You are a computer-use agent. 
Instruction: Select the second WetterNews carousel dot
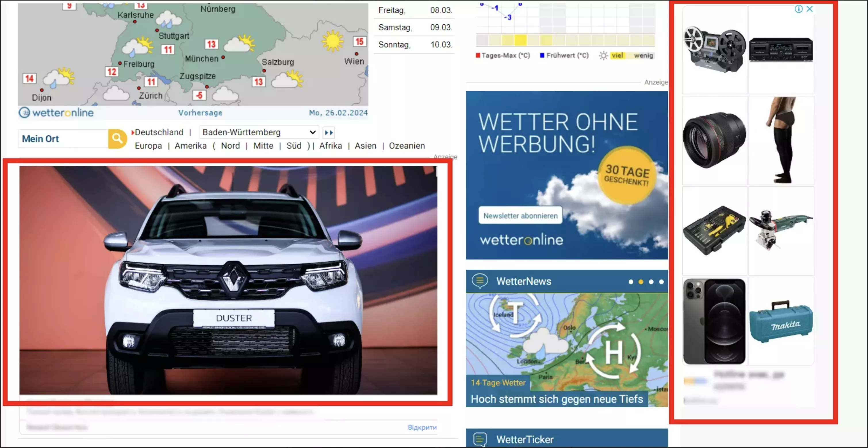pos(641,282)
